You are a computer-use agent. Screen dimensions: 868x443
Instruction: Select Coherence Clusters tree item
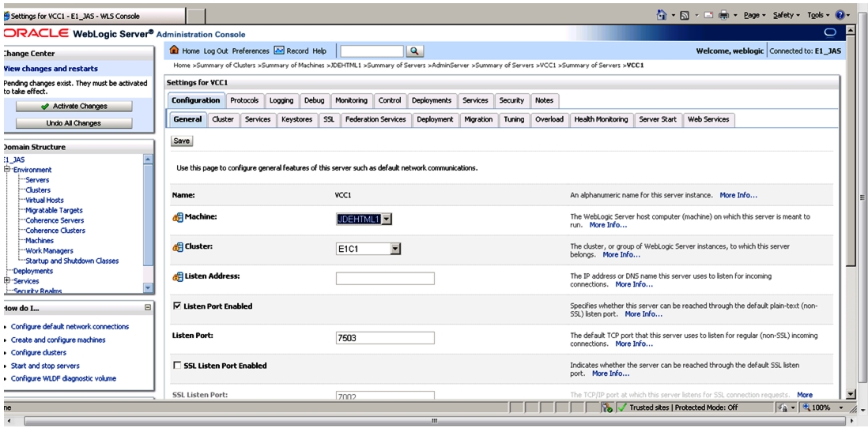55,231
